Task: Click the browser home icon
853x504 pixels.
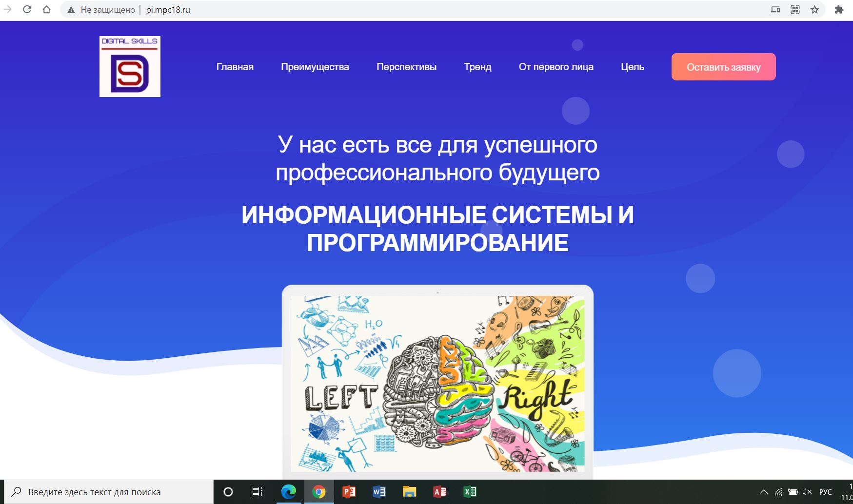Action: (x=46, y=9)
